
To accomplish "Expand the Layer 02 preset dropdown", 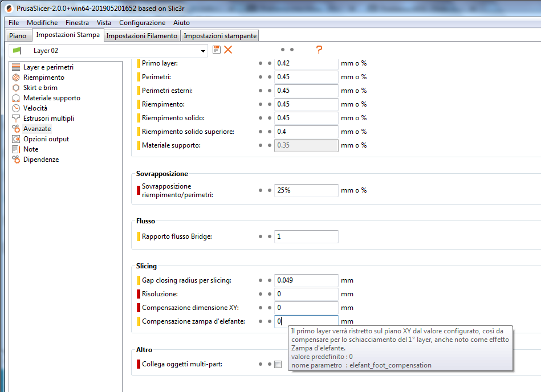I will point(204,51).
